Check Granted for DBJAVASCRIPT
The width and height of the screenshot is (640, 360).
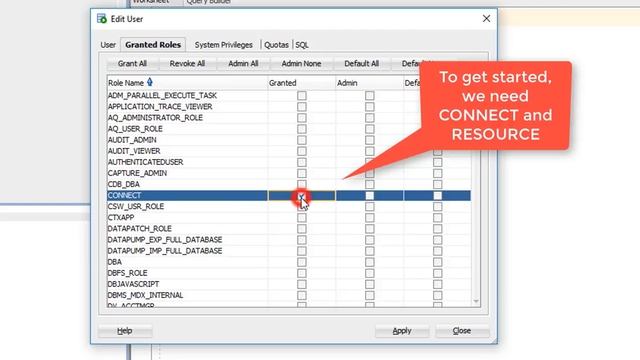tap(302, 284)
